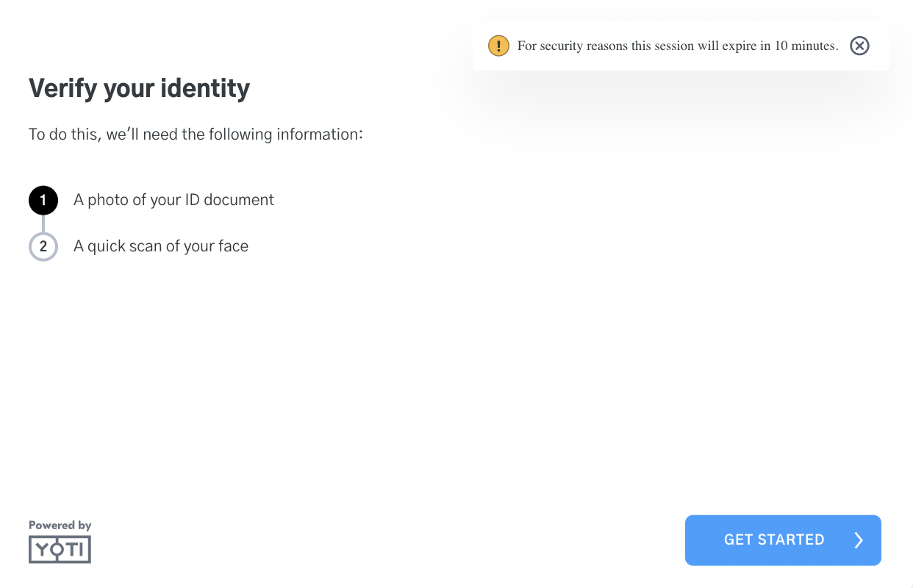Click the connector line between steps
The width and height of the screenshot is (913, 588).
pyautogui.click(x=43, y=223)
